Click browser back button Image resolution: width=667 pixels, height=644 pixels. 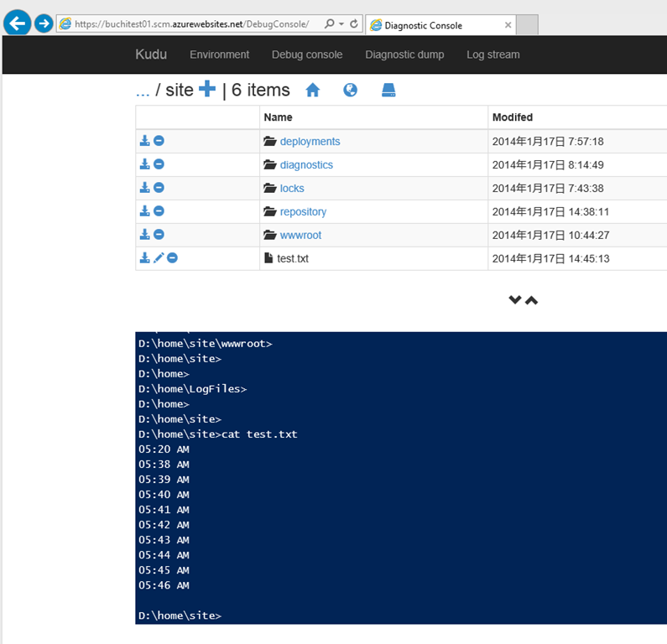click(17, 23)
